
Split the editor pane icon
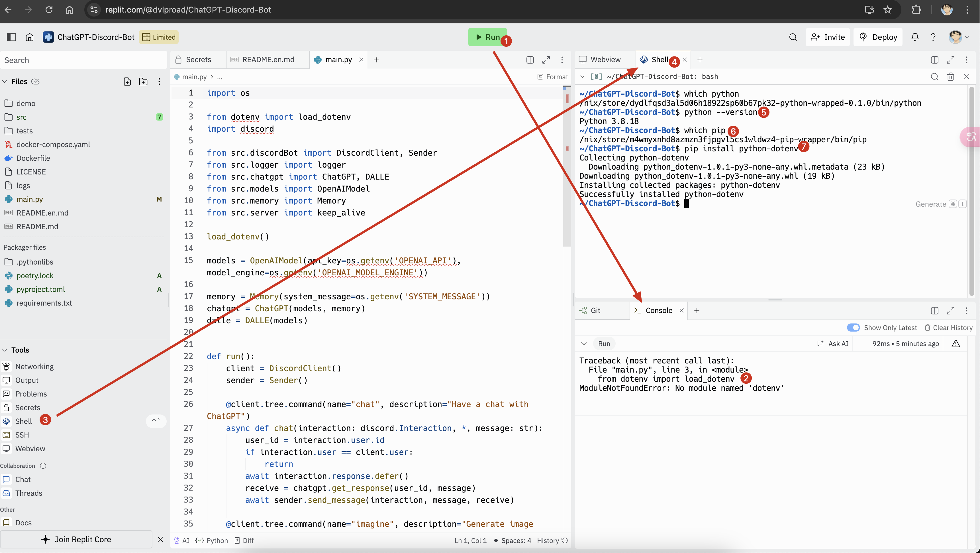[530, 60]
